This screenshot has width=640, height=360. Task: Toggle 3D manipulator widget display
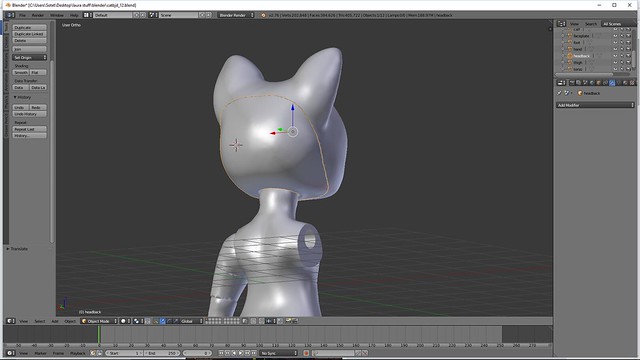point(156,321)
